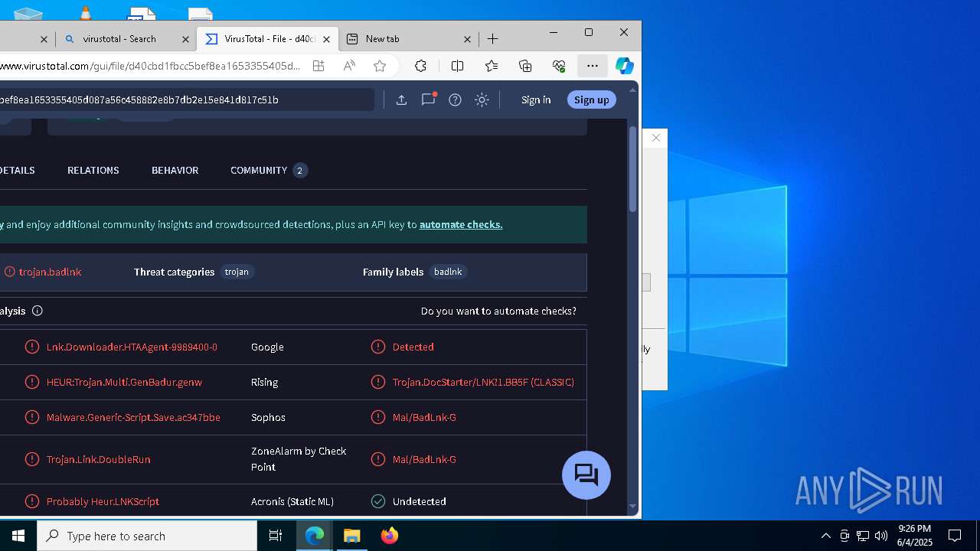Click Malware.Generic-Script.Save.ac347bbe text

coord(133,417)
